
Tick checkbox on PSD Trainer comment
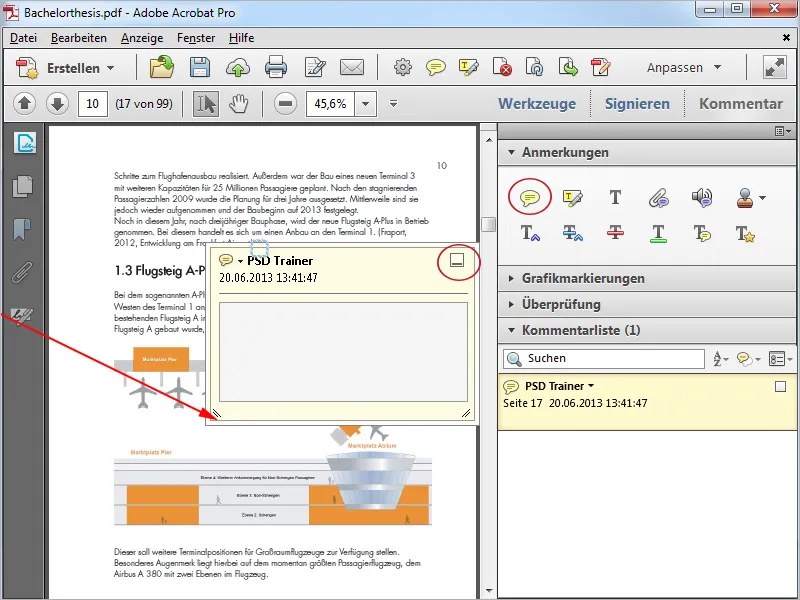[x=780, y=387]
